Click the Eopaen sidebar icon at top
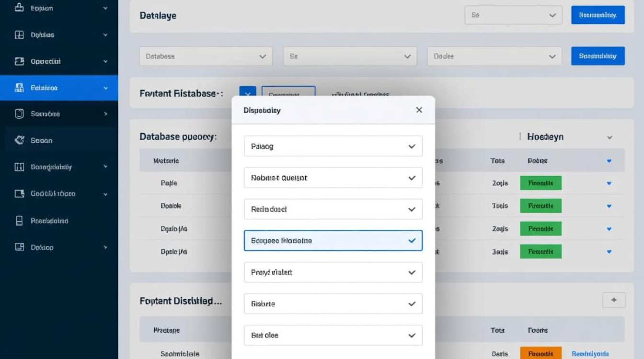Viewport: 644px width, 359px height. pos(19,8)
